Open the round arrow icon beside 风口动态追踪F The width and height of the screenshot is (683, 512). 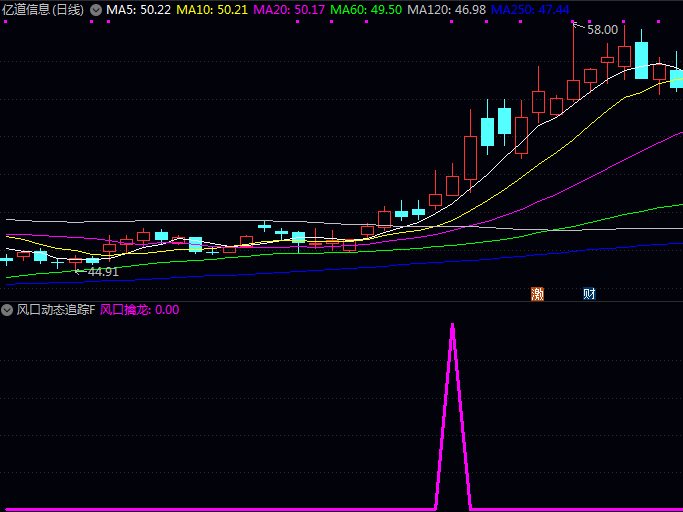(x=8, y=310)
